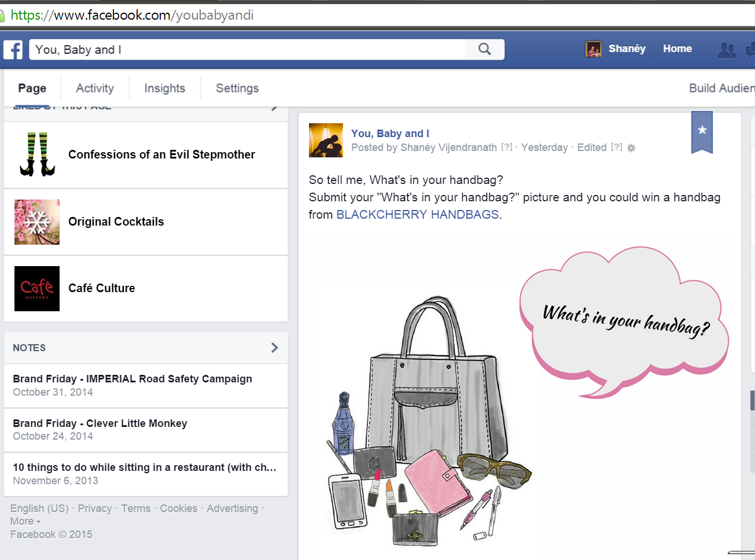Click the You, Baby and I post avatar
Viewport: 755px width, 560px height.
tap(326, 141)
